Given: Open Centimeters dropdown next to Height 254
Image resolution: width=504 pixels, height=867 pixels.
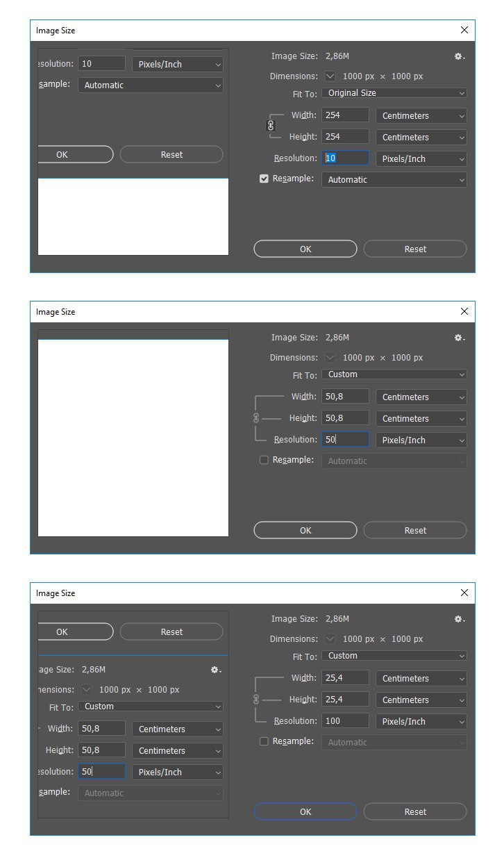Looking at the screenshot, I should 421,138.
